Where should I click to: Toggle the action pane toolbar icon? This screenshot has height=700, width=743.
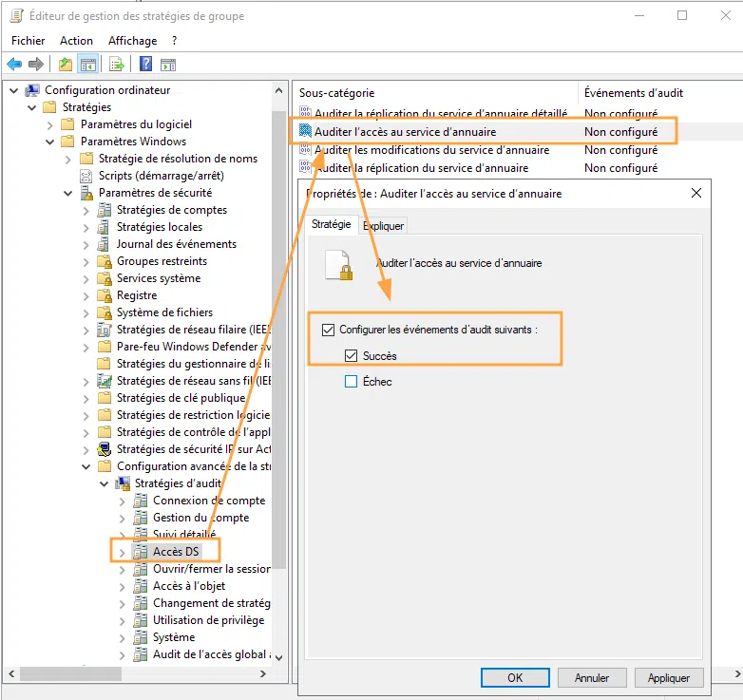(x=168, y=65)
